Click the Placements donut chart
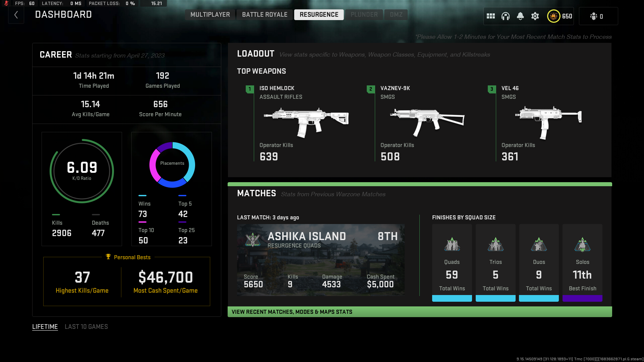644x362 pixels. pyautogui.click(x=172, y=164)
